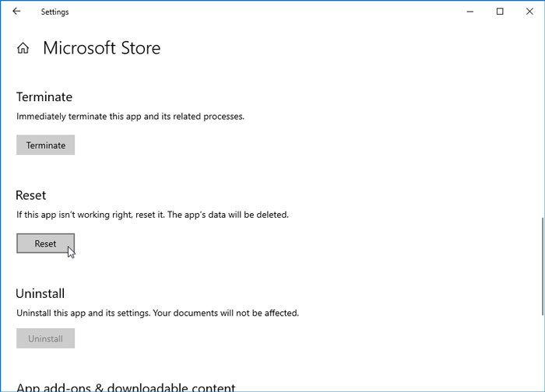
Task: Click the Microsoft Store page title
Action: pos(101,48)
